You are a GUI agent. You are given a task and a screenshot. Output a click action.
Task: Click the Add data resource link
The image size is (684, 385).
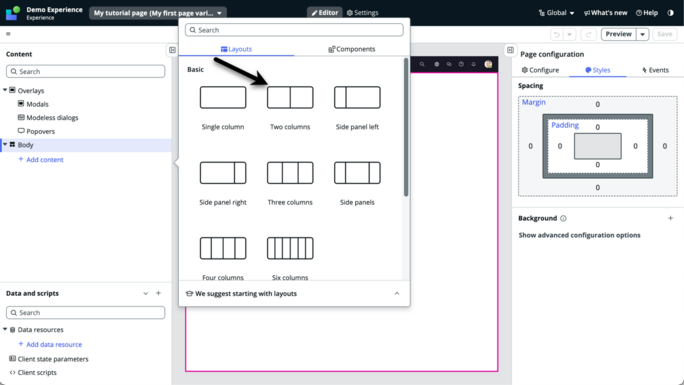[x=50, y=344]
